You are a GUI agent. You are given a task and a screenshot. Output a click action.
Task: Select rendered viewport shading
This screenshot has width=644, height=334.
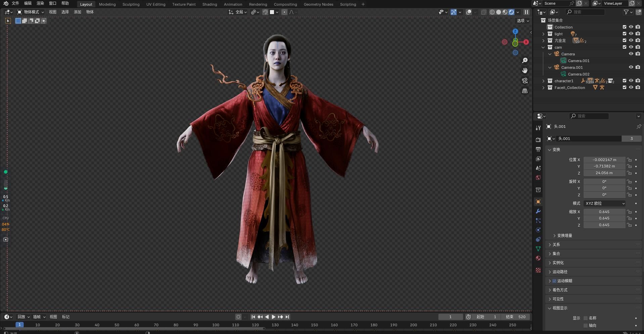tap(511, 12)
